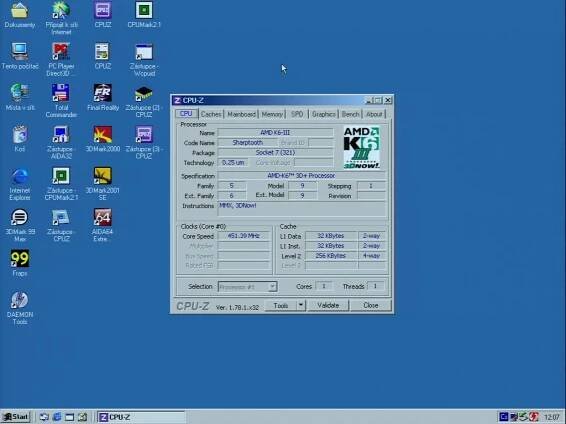This screenshot has height=424, width=566.
Task: Click the red system tray icon next to the clock
Action: pos(535,417)
